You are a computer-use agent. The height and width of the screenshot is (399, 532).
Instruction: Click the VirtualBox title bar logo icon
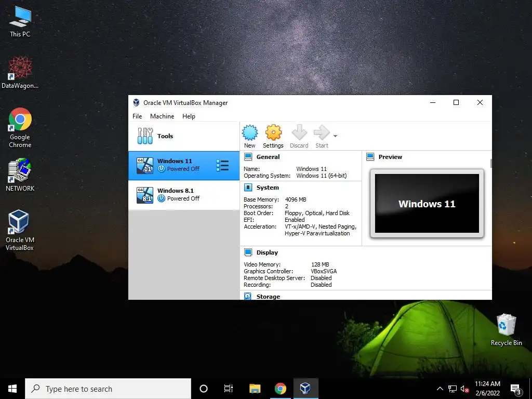[x=136, y=102]
